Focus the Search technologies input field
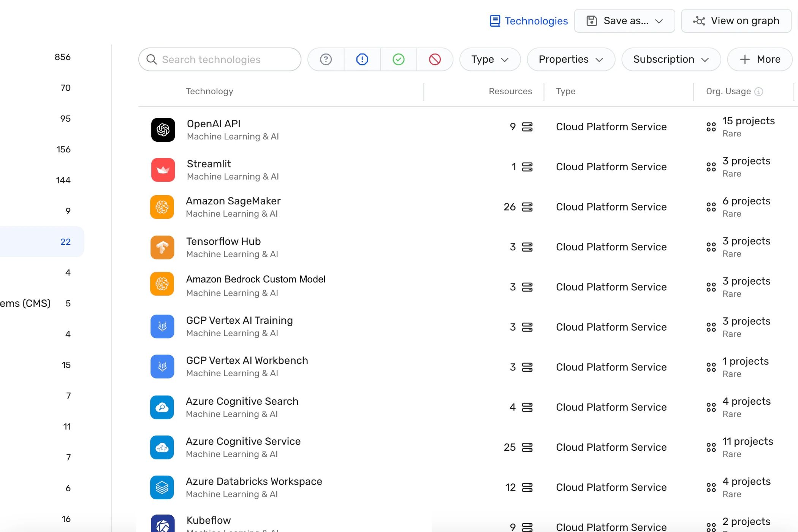 (220, 59)
